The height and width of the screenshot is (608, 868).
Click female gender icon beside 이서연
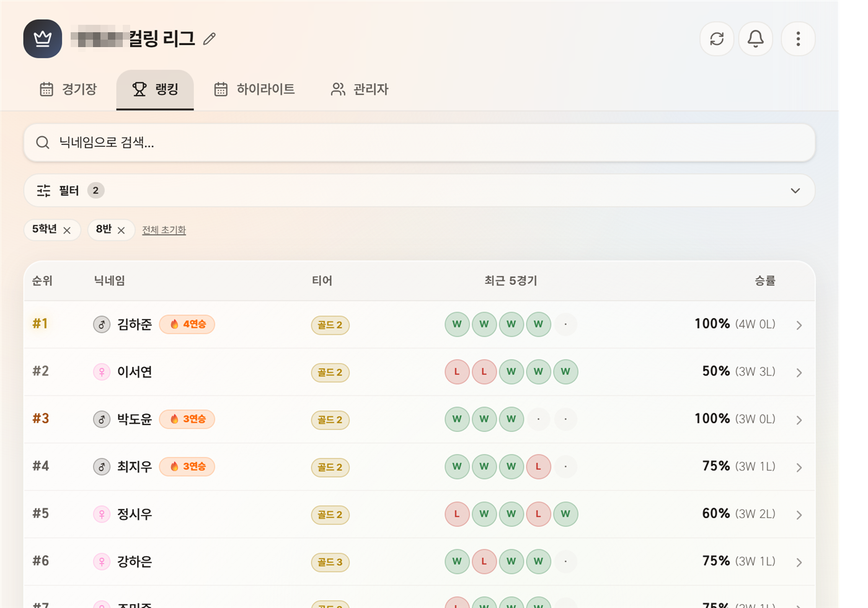point(102,372)
